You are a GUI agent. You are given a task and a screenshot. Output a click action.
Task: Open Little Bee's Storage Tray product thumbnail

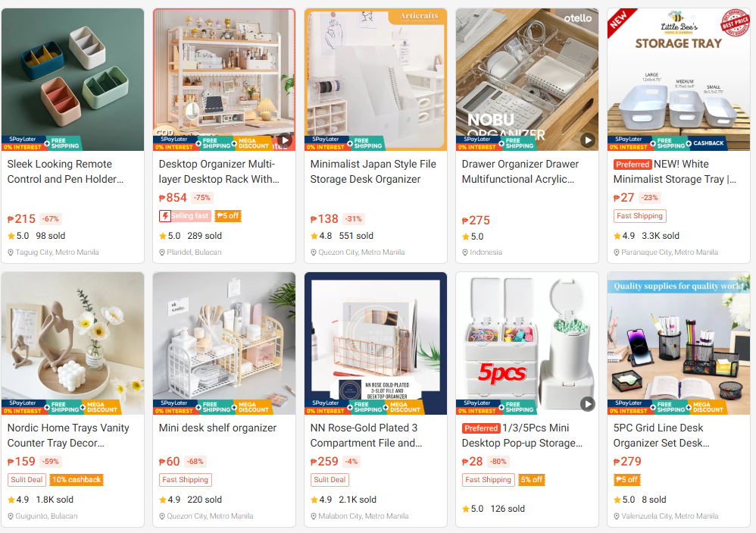coord(679,80)
